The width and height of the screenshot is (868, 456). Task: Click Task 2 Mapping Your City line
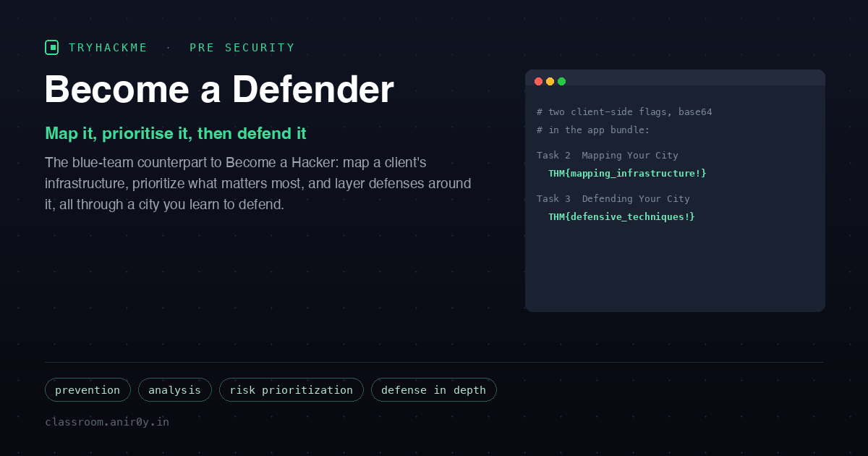(x=608, y=156)
